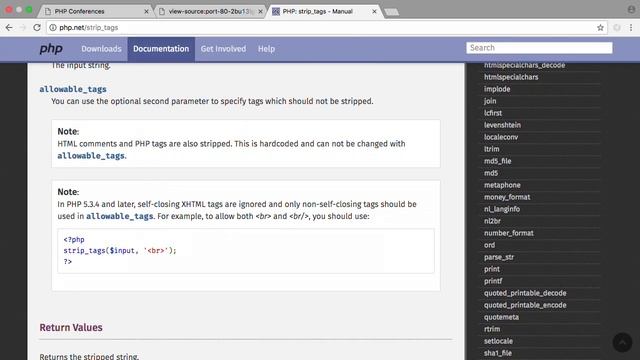This screenshot has width=640, height=360.
Task: Click allowable_tags in the first Note
Action: point(91,156)
